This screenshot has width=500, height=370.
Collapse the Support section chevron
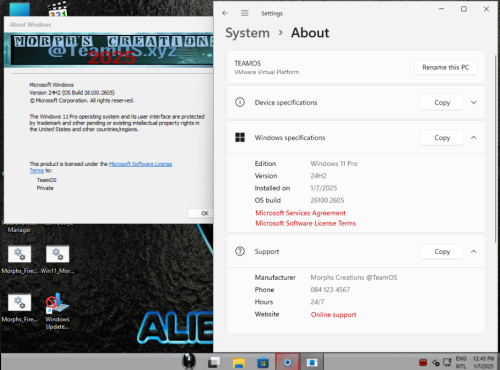point(474,251)
